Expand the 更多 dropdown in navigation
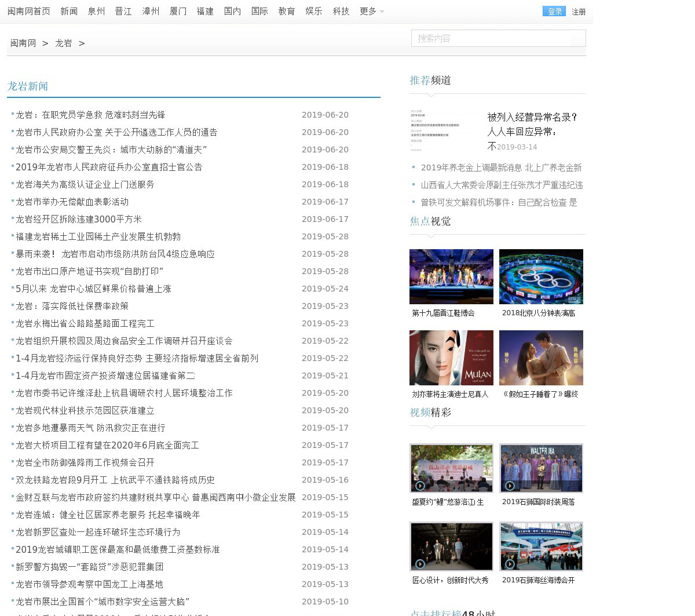The image size is (695, 616). pyautogui.click(x=371, y=12)
